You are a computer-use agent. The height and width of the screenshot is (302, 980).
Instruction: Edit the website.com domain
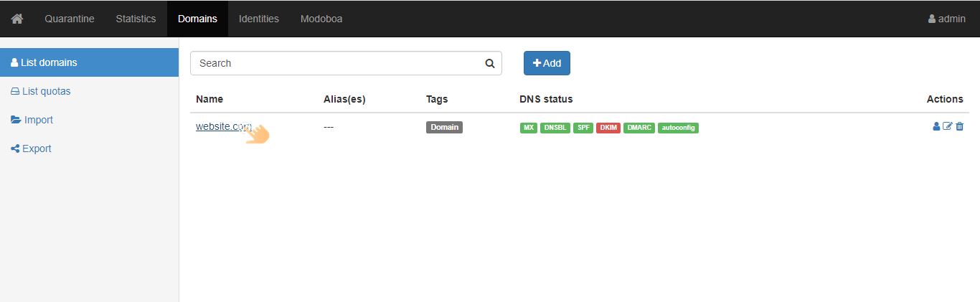948,127
